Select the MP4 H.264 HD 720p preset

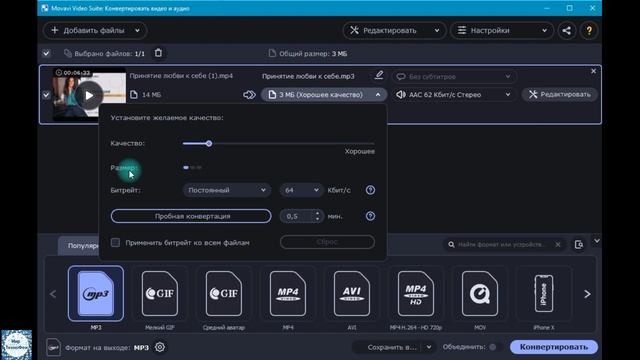416,293
